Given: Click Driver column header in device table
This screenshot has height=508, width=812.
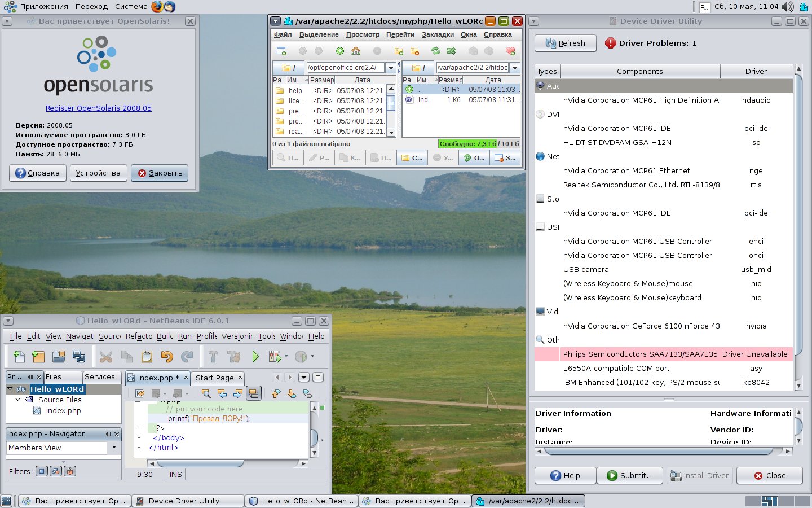Looking at the screenshot, I should pyautogui.click(x=756, y=71).
